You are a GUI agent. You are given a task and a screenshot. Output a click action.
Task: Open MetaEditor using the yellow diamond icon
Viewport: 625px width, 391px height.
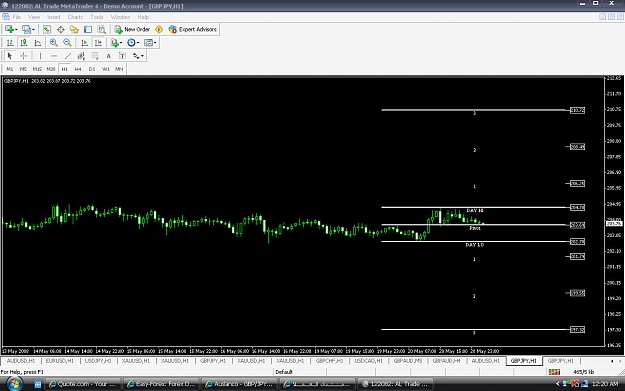click(x=159, y=29)
